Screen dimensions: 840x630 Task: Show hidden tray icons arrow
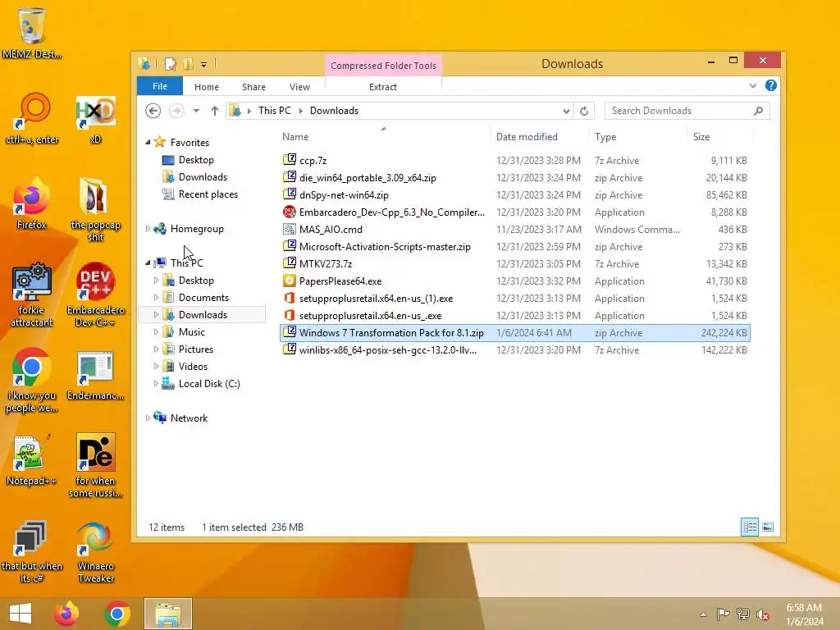coord(703,614)
